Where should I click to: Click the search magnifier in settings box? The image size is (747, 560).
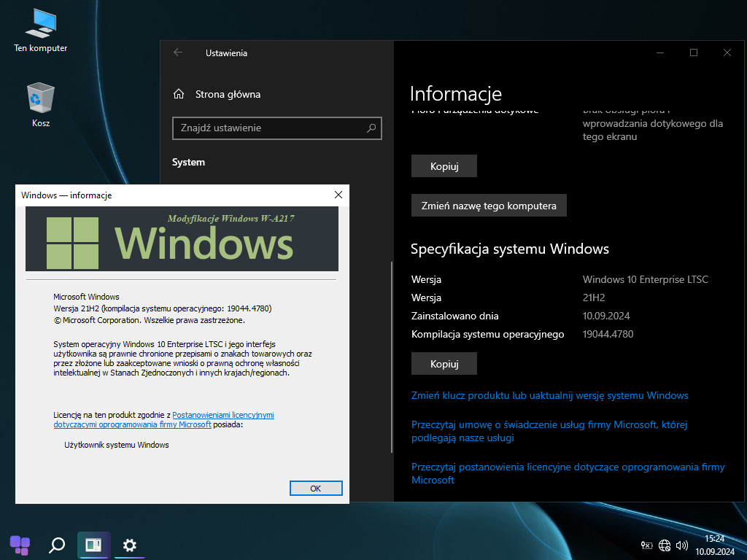pyautogui.click(x=371, y=128)
